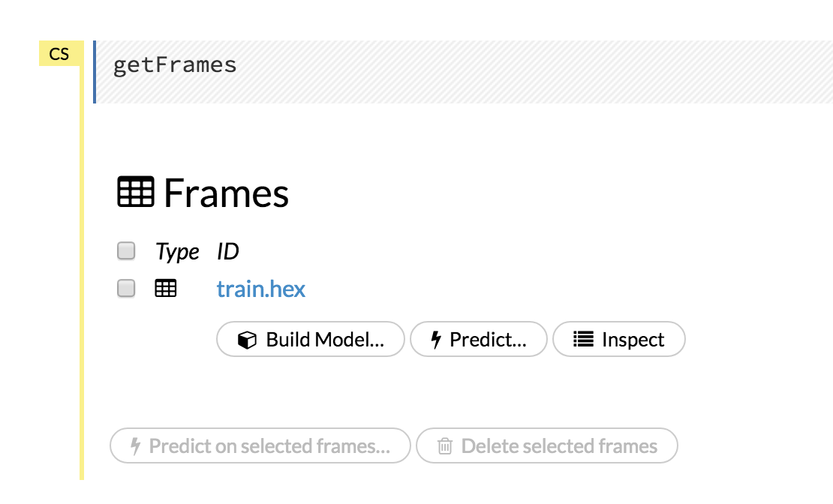
Task: Toggle the select-all checkbox in the header row
Action: [127, 250]
